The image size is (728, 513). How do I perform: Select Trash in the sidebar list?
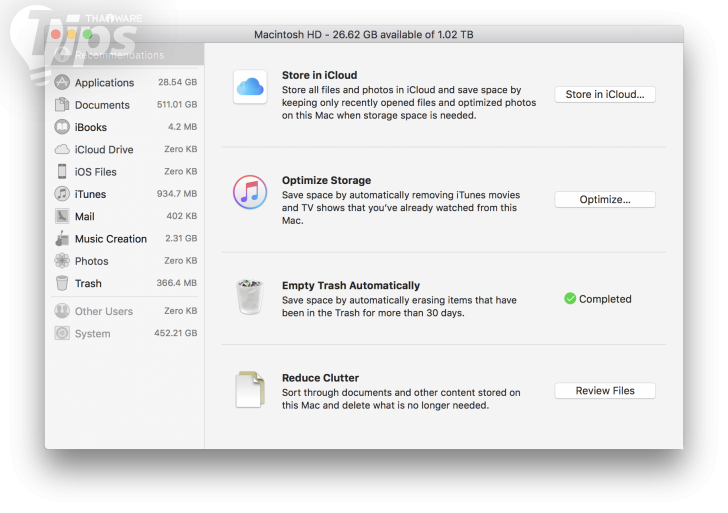pos(125,283)
